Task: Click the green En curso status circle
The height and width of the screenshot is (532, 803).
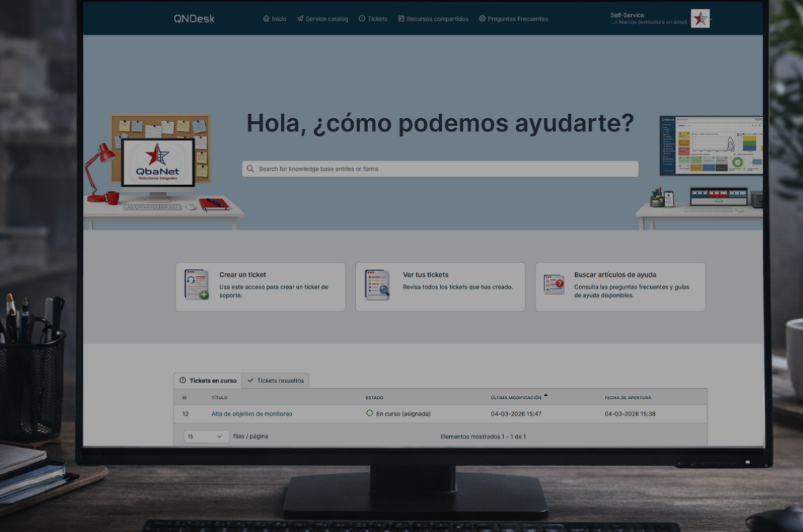Action: click(369, 413)
